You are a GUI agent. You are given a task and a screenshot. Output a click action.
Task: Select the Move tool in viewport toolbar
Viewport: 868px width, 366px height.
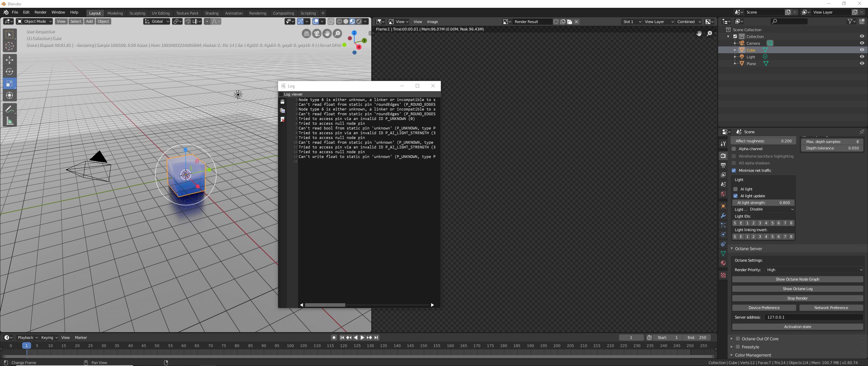(x=9, y=60)
